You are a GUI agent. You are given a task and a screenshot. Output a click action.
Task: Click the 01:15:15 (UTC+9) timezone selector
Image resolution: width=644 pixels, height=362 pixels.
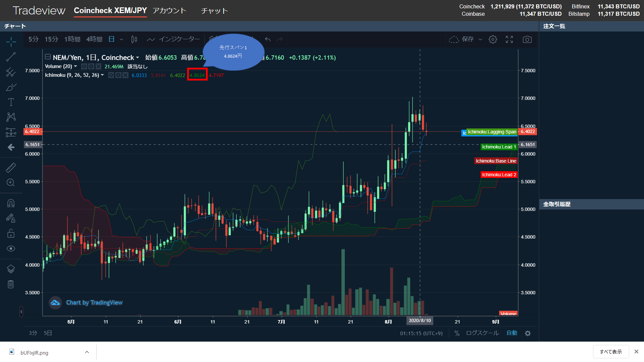[x=421, y=333]
